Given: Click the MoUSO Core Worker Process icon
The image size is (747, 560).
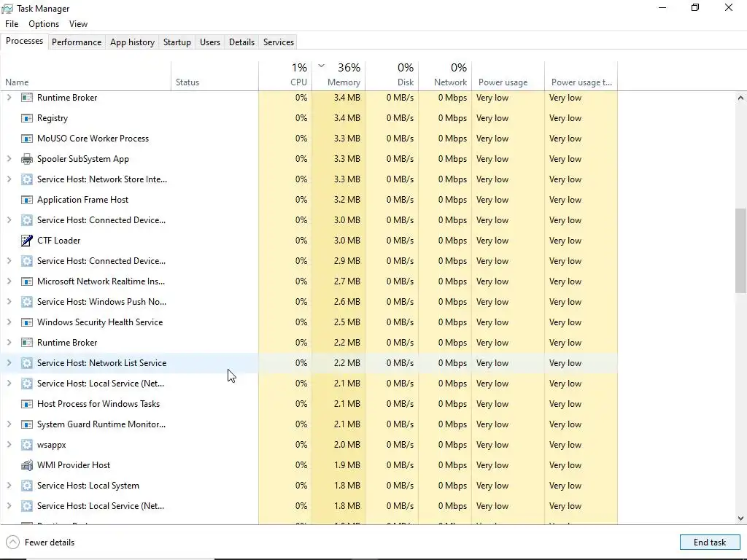Looking at the screenshot, I should (x=27, y=139).
